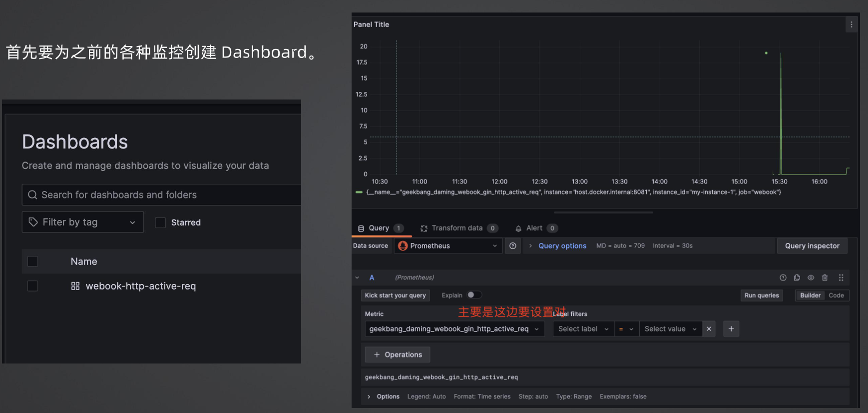Viewport: 868px width, 413px height.
Task: Switch query editor to Builder mode
Action: [810, 295]
